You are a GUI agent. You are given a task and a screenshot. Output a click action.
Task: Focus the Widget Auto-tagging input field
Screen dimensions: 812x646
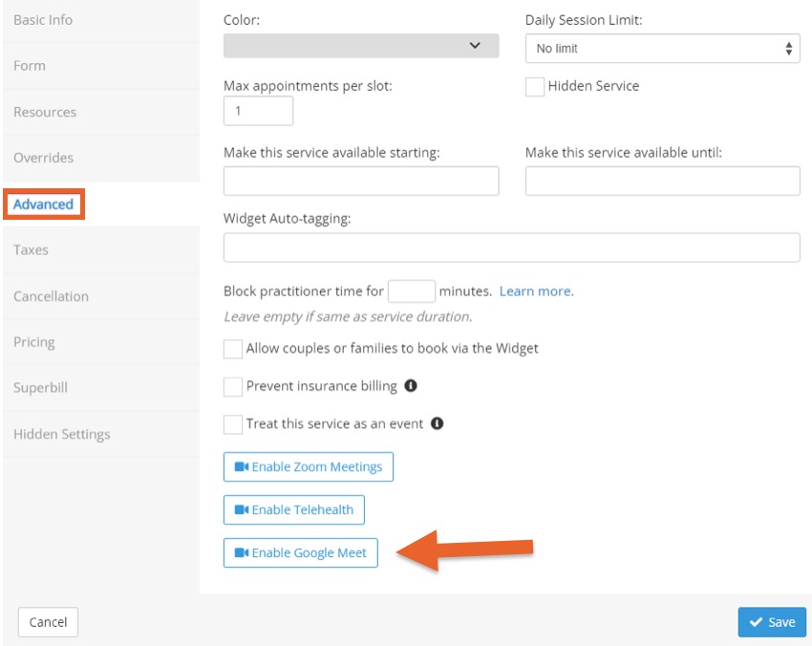511,248
